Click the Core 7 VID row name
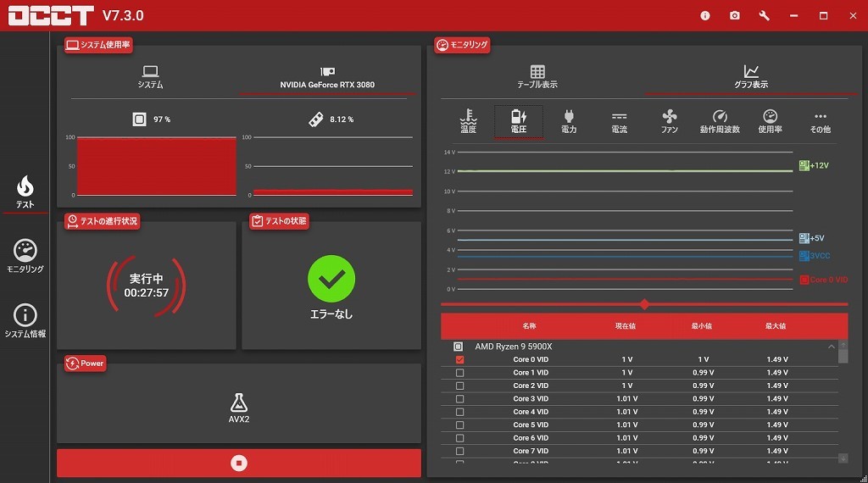The image size is (868, 483). [x=531, y=451]
